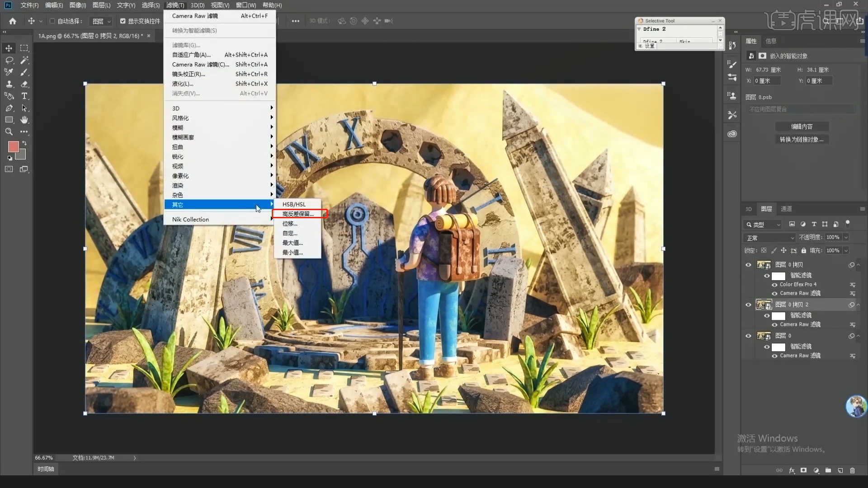The image size is (868, 488).
Task: Open the 图层 auto-select target dropdown
Action: coord(101,21)
